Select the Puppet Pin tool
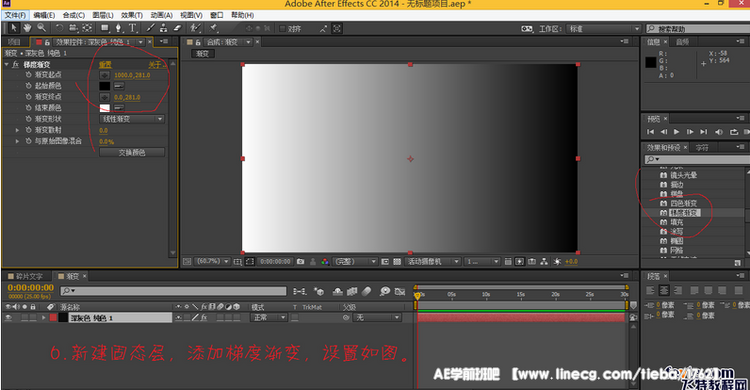 [x=213, y=28]
